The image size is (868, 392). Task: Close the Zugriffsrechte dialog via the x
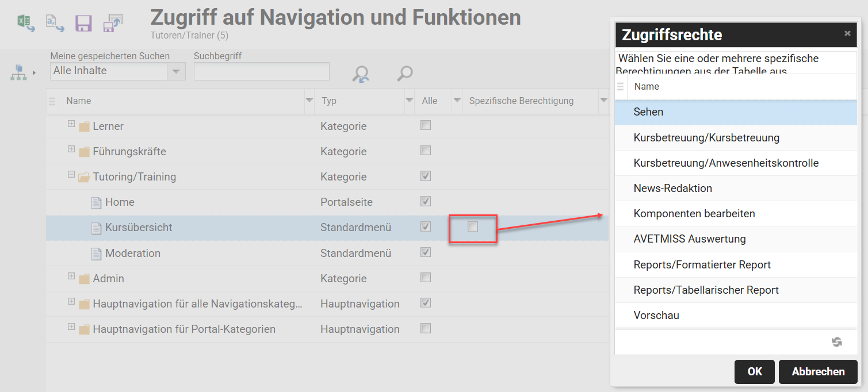pos(847,33)
